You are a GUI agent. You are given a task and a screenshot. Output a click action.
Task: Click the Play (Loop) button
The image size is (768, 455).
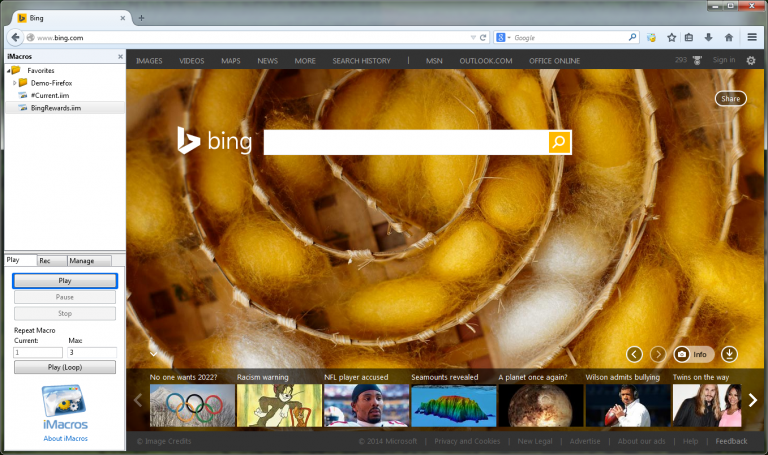[x=65, y=367]
